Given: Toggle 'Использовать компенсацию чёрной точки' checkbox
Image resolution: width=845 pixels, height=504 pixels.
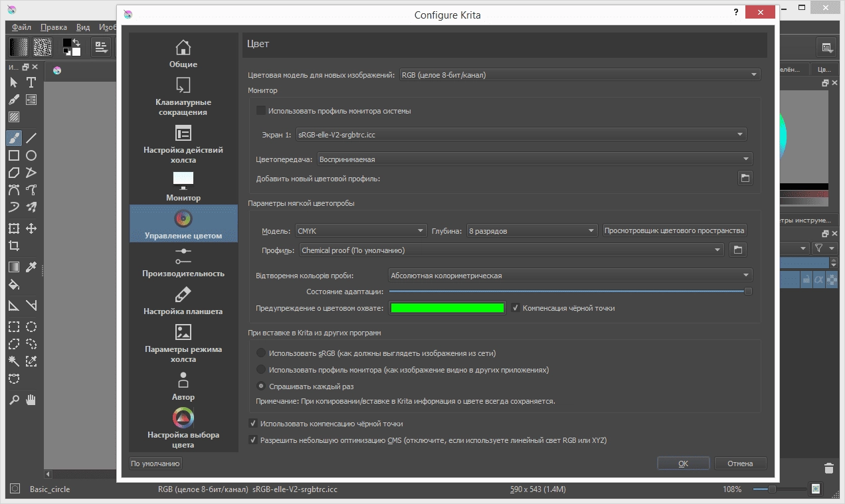Looking at the screenshot, I should pos(252,423).
